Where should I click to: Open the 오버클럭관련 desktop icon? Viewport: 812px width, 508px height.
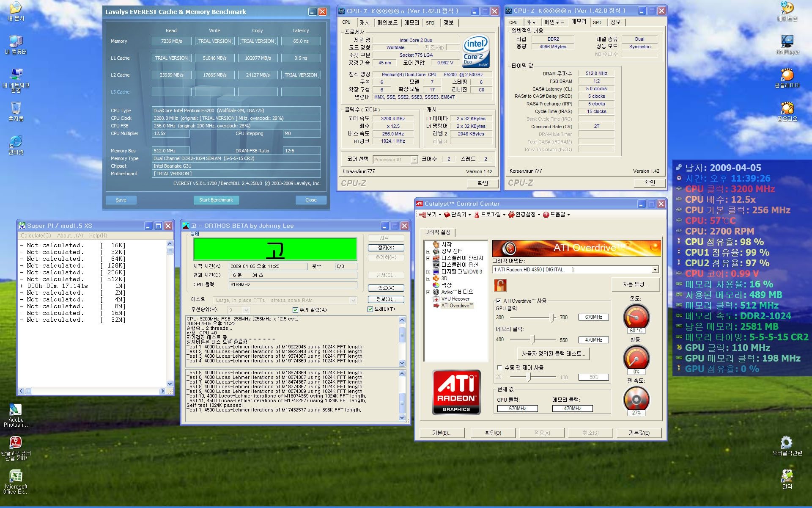[787, 446]
